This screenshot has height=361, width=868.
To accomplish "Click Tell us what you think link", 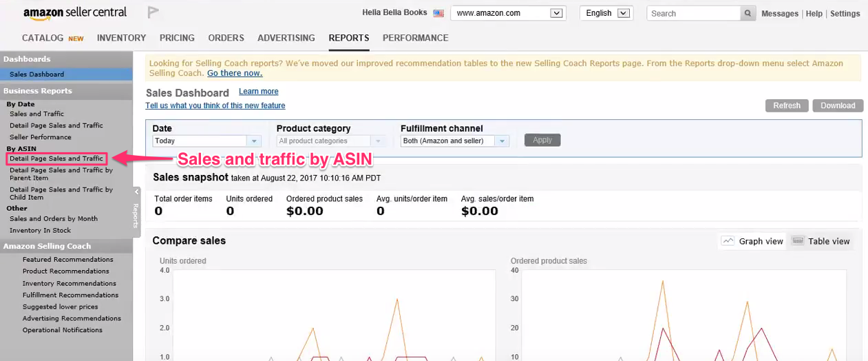I will click(215, 105).
